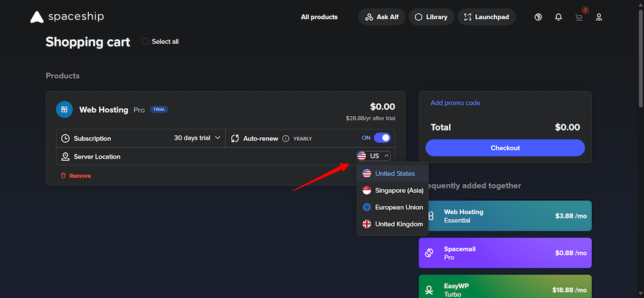Click the EasyWP card icon
644x298 pixels.
point(430,290)
